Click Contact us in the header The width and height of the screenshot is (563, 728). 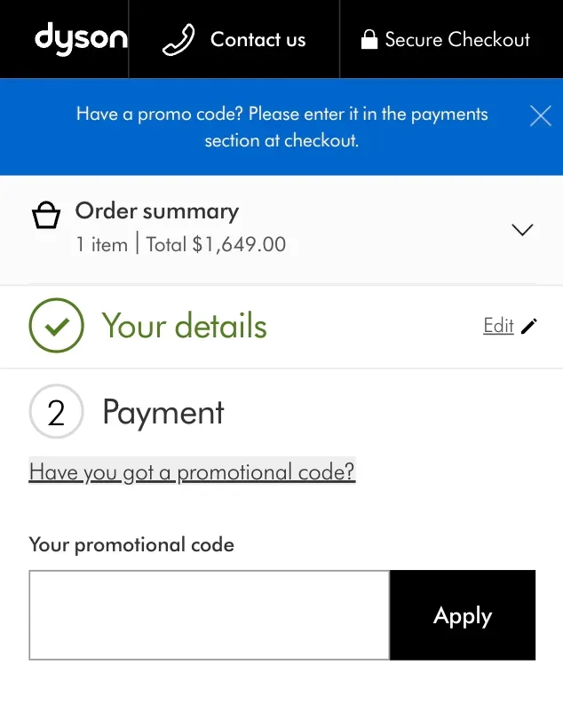pos(258,39)
